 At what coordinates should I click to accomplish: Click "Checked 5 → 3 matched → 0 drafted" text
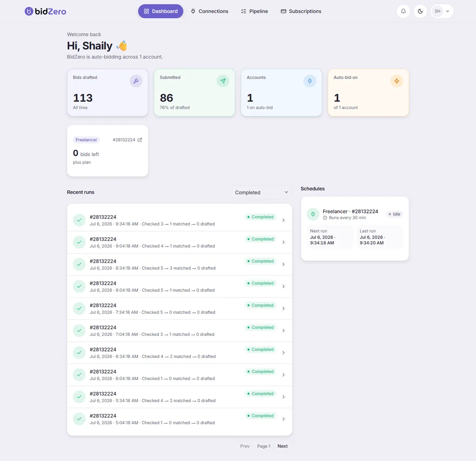178,268
